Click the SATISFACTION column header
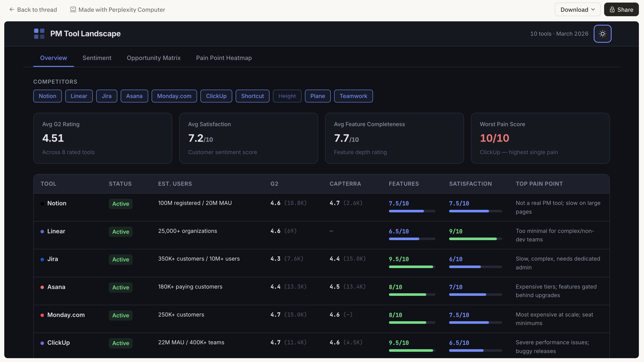This screenshot has height=362, width=644. [470, 184]
